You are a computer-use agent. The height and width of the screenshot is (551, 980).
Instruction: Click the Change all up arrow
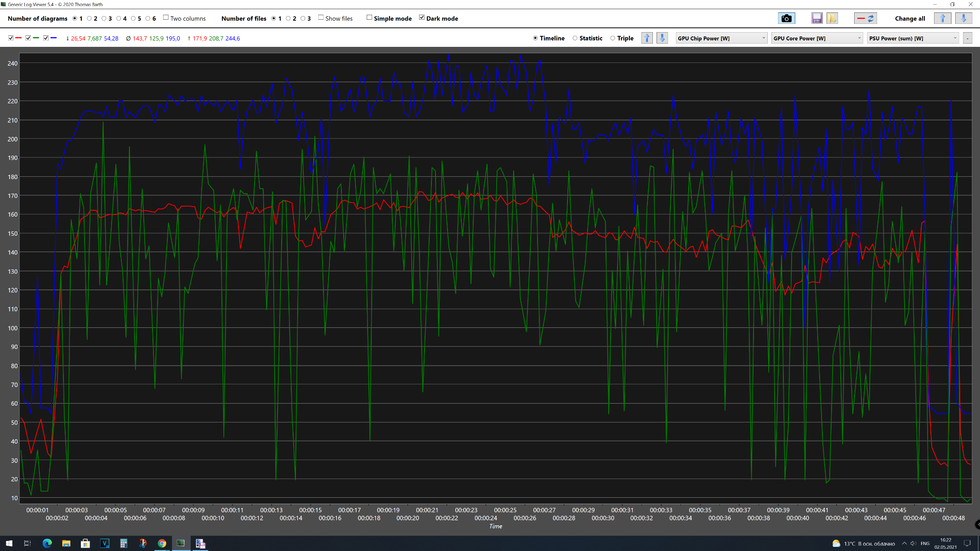point(942,18)
